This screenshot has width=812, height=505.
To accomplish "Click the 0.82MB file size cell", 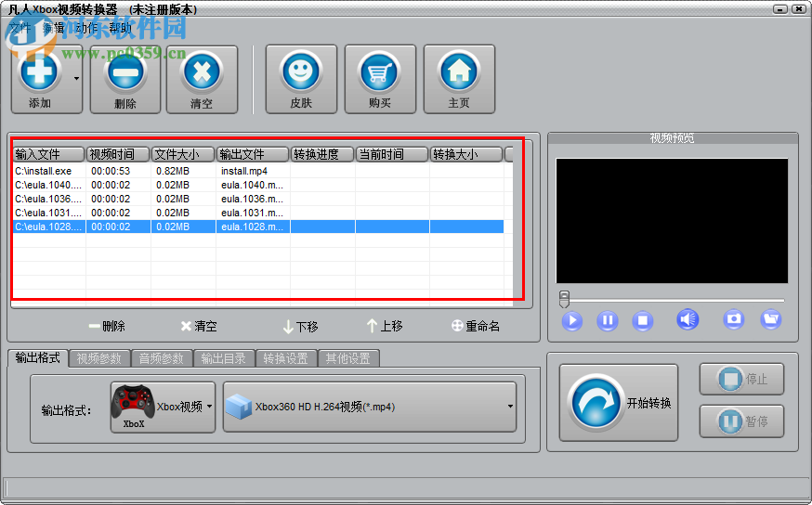I will (x=173, y=171).
